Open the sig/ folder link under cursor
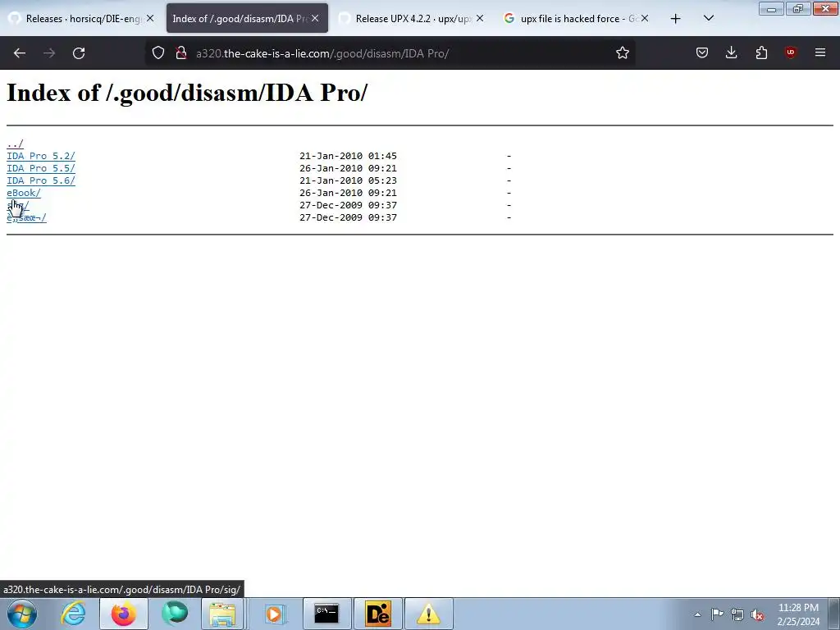This screenshot has height=630, width=840. tap(18, 205)
